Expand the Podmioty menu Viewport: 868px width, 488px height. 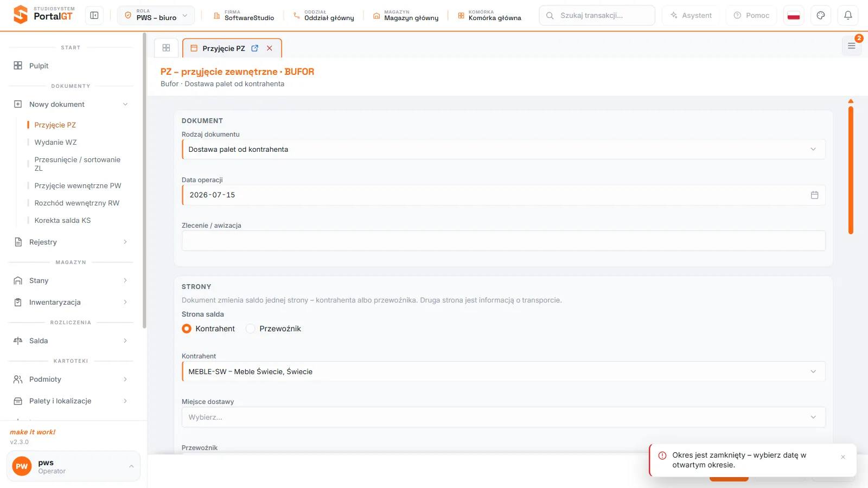point(71,379)
